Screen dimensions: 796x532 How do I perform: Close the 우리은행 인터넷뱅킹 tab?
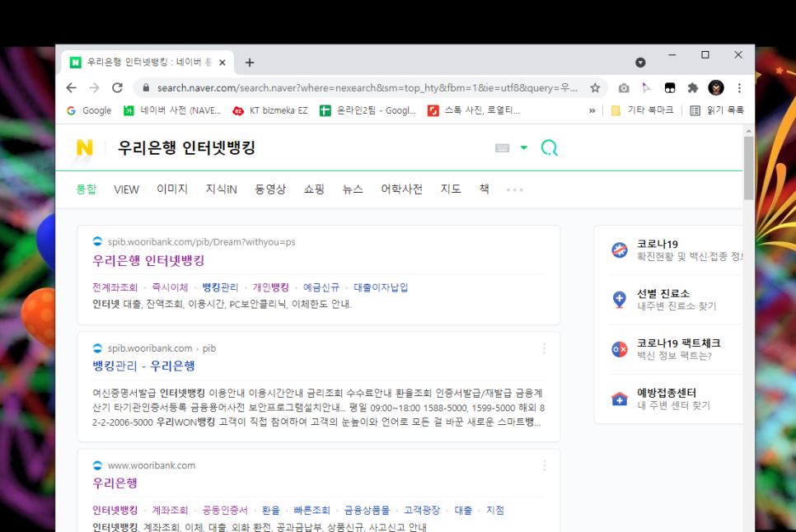click(222, 63)
